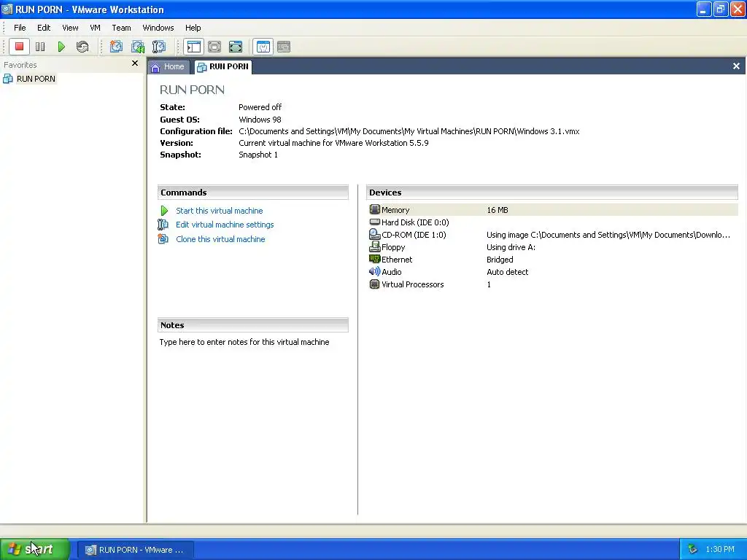Click the Reset toolbar button
Screen dimensions: 747x560
(82, 47)
